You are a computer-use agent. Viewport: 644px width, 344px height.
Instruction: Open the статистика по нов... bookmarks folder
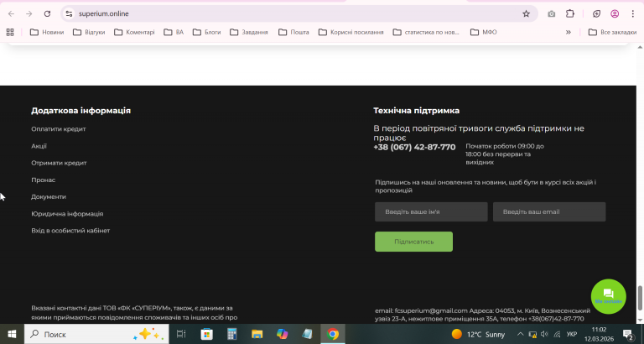(426, 32)
